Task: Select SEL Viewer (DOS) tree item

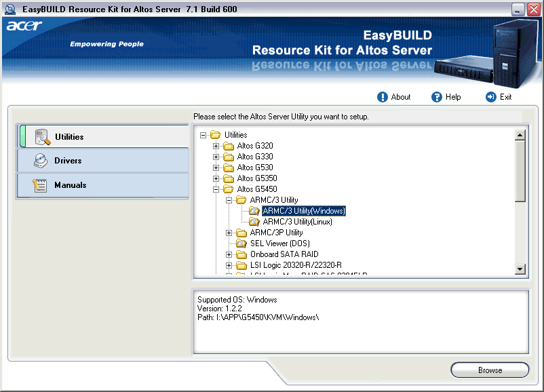Action: click(280, 243)
